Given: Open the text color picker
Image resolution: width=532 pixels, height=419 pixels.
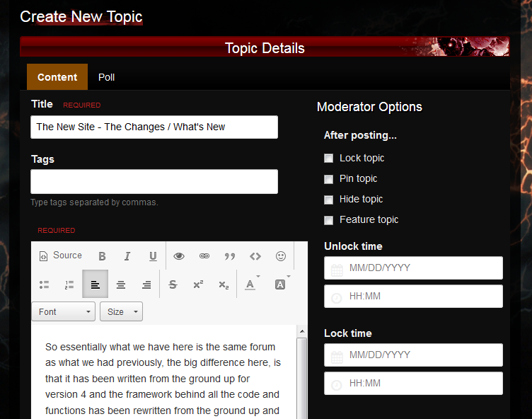Looking at the screenshot, I should [x=252, y=284].
